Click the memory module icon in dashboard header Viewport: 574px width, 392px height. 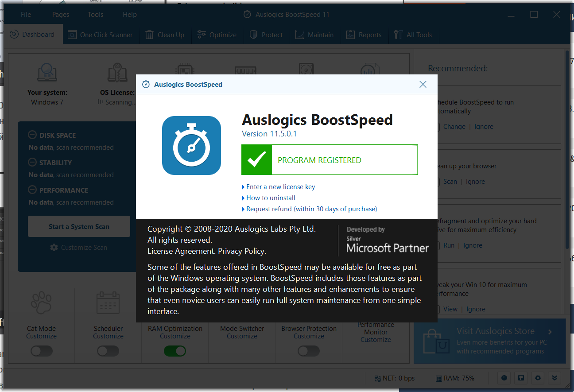245,70
